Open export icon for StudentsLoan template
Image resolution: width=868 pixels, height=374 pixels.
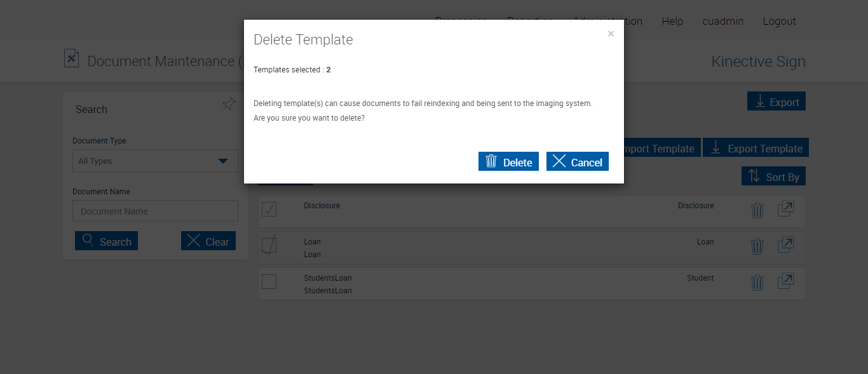pyautogui.click(x=786, y=281)
